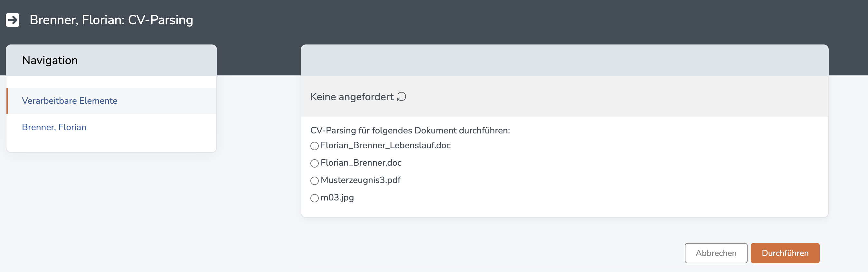Image resolution: width=868 pixels, height=272 pixels.
Task: Click the orange Durchführen button
Action: pos(785,253)
